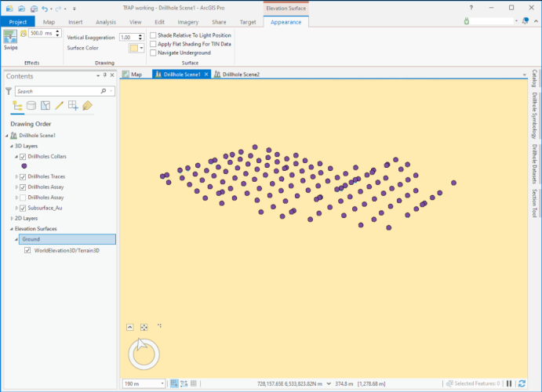The height and width of the screenshot is (392, 542).
Task: Select List By Selection icon
Action: tap(45, 106)
